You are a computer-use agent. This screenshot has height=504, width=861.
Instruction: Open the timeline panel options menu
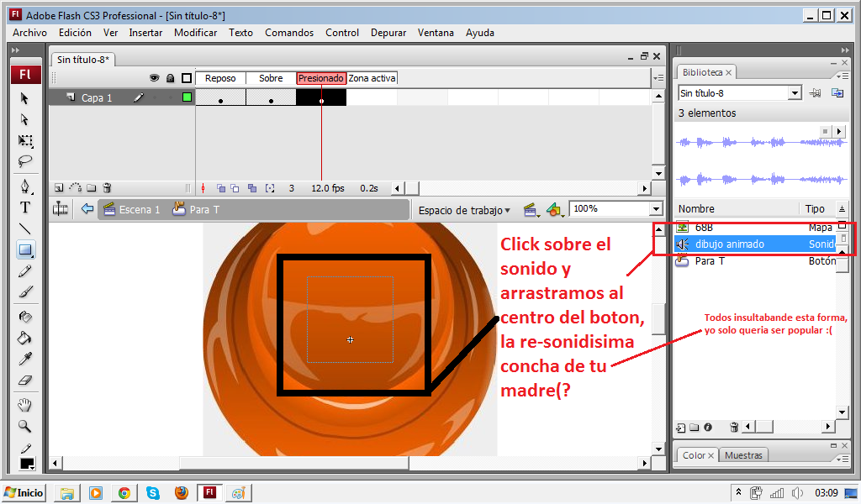pyautogui.click(x=658, y=78)
